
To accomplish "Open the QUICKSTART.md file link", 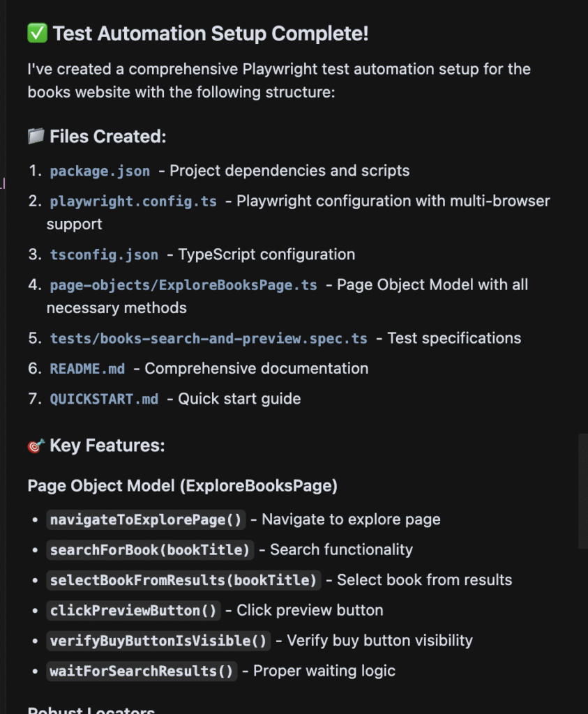I will click(104, 399).
